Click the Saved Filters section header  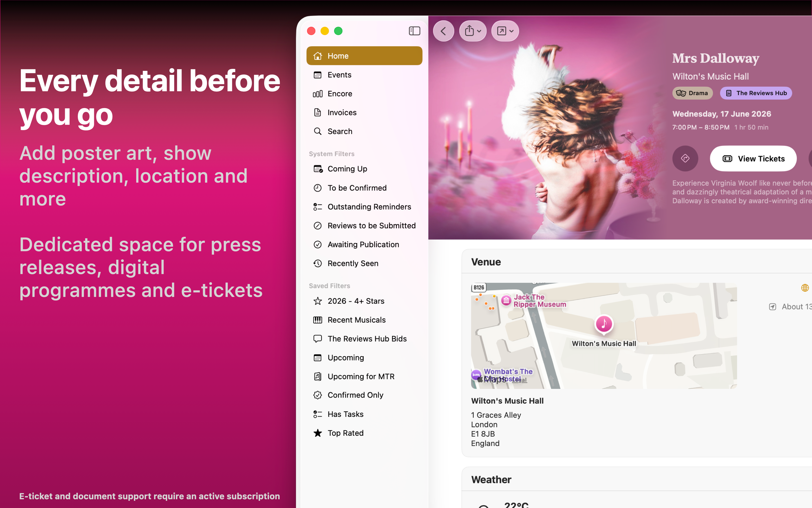tap(329, 286)
